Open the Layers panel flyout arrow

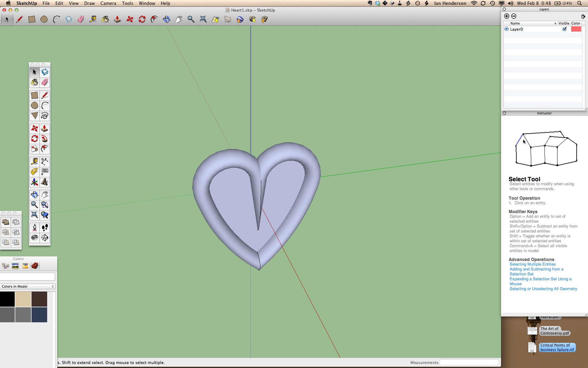(x=583, y=17)
